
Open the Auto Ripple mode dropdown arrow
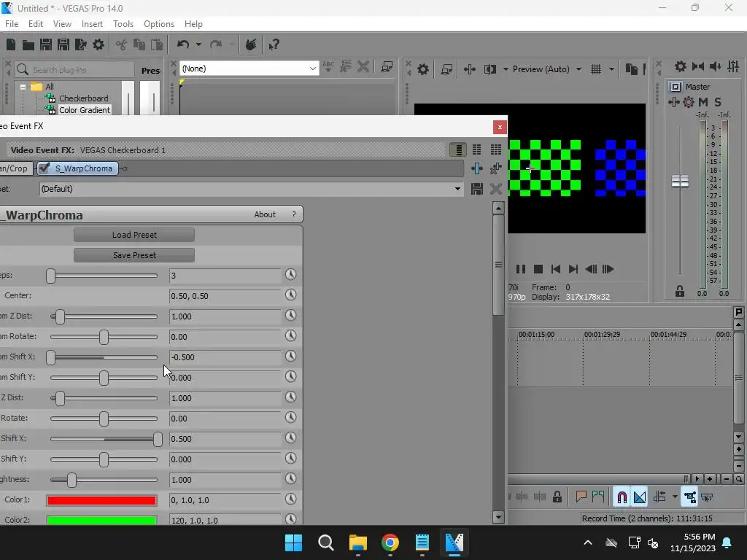pyautogui.click(x=675, y=497)
